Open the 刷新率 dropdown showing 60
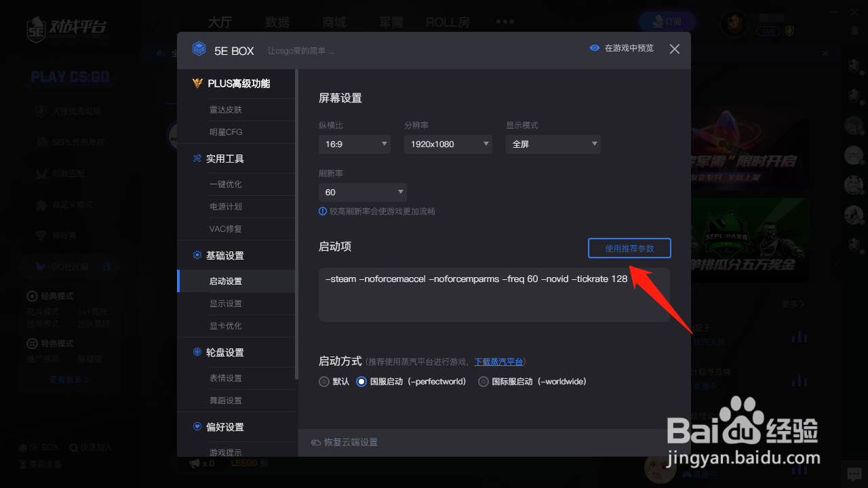Screen dimensions: 868x488 pyautogui.click(x=362, y=192)
